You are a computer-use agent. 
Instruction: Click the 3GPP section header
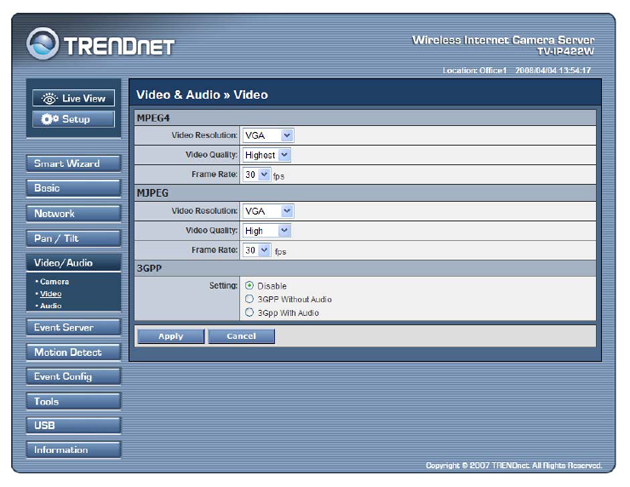pos(365,268)
